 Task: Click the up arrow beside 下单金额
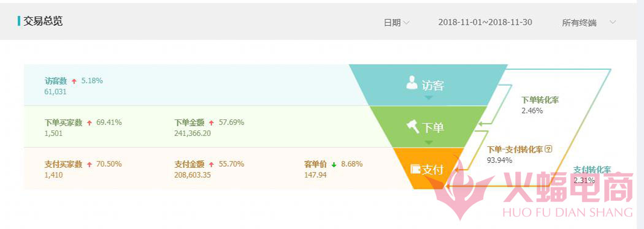[x=212, y=123]
